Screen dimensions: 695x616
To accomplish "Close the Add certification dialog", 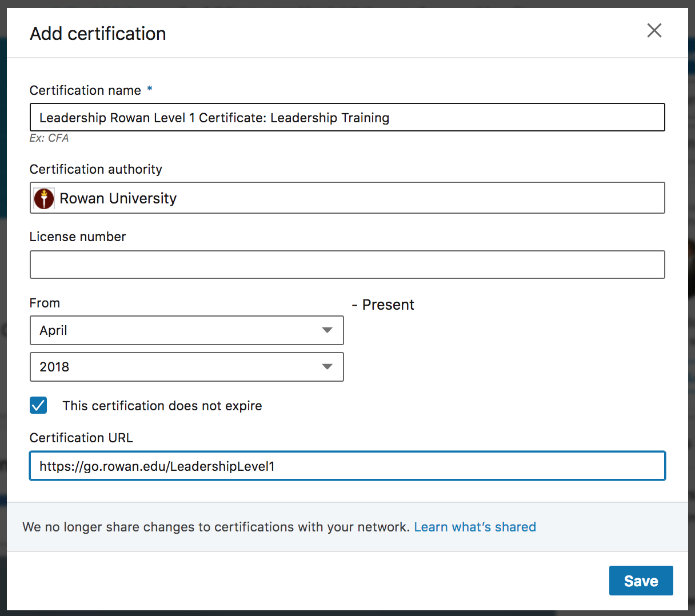I will [x=654, y=31].
